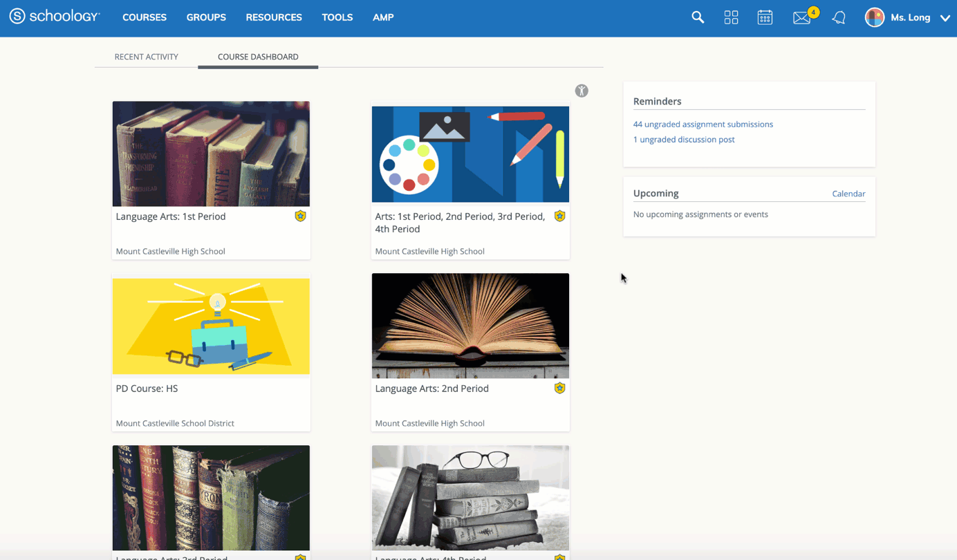Click the apps grid icon in the header

731,17
